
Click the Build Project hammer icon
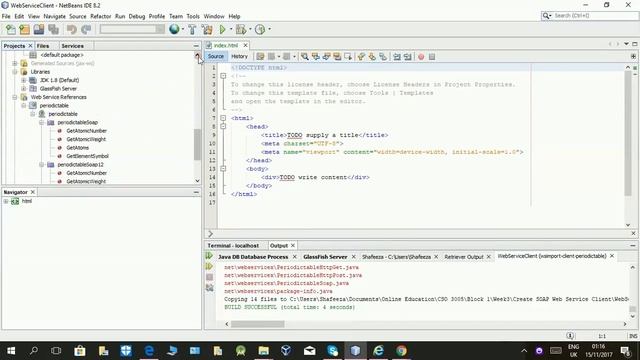click(x=192, y=29)
